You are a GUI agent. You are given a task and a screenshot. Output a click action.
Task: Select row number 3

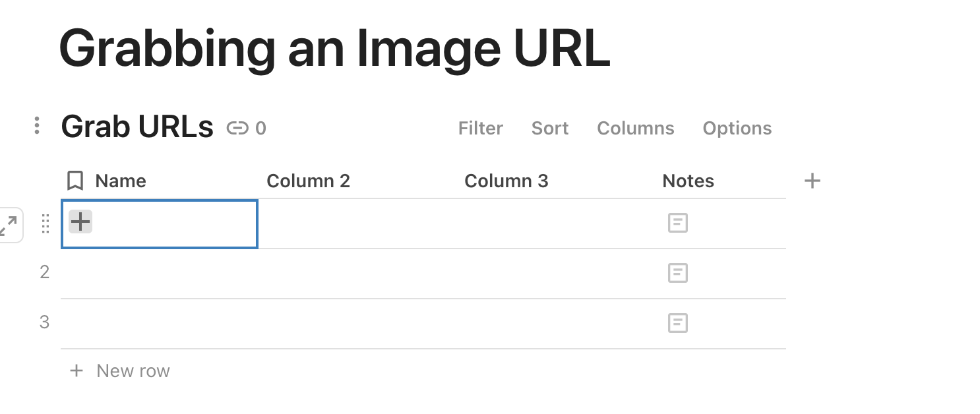pyautogui.click(x=44, y=322)
